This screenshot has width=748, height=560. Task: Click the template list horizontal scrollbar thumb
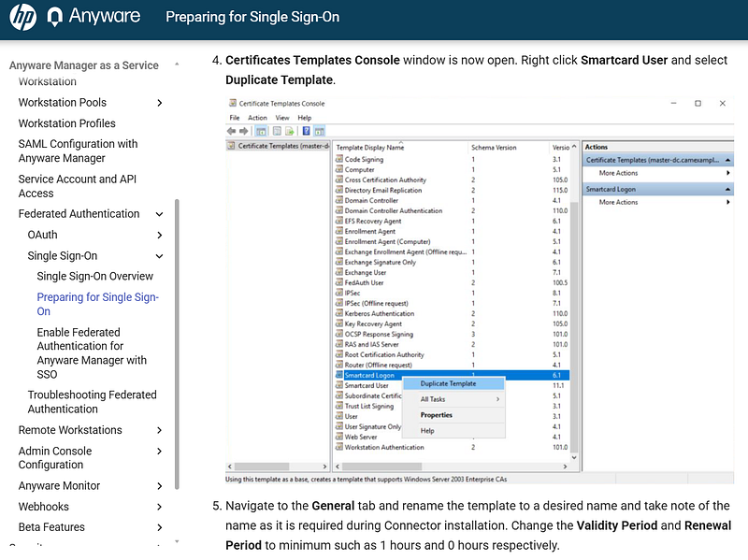click(382, 467)
